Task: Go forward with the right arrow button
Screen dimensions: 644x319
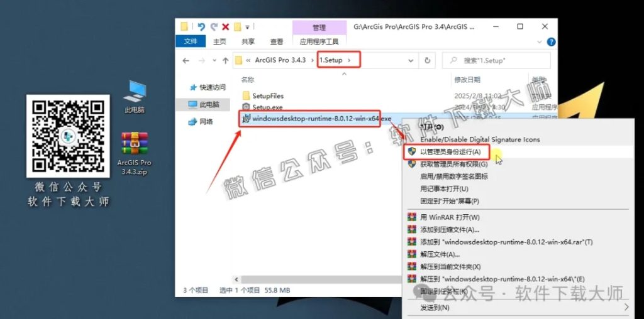Action: 201,61
